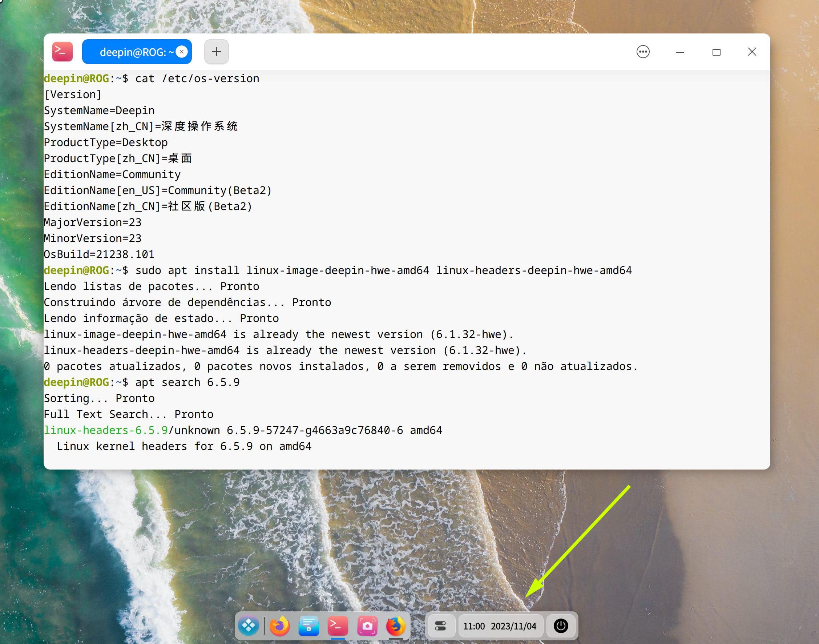This screenshot has height=644, width=819.
Task: Click the 'EditionName[en_US]=Community(Beta2)' line
Action: (x=158, y=190)
